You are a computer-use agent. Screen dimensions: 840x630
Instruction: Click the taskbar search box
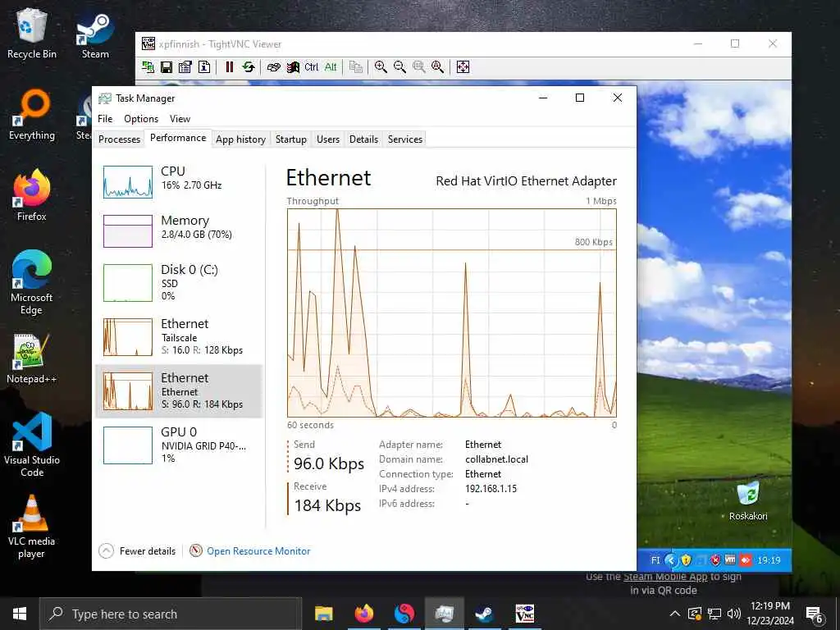pos(171,614)
